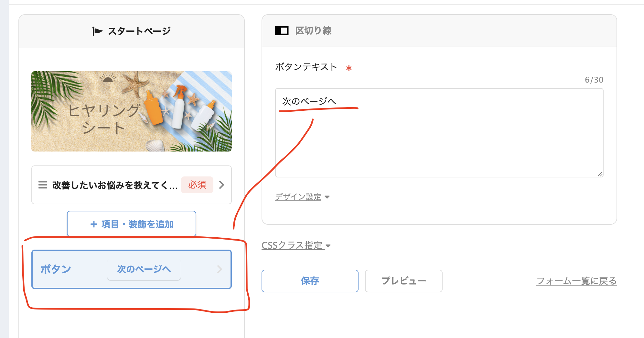644x338 pixels.
Task: Select the 次のページへ button preview
Action: coord(144,269)
